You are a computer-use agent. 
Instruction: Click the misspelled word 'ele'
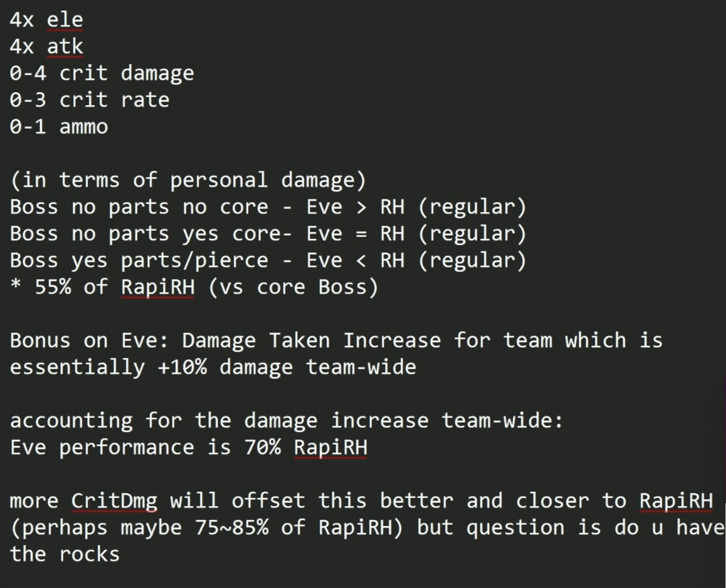65,20
